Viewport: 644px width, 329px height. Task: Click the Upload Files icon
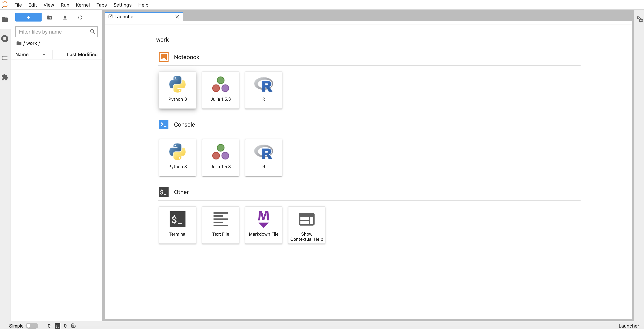pos(65,17)
